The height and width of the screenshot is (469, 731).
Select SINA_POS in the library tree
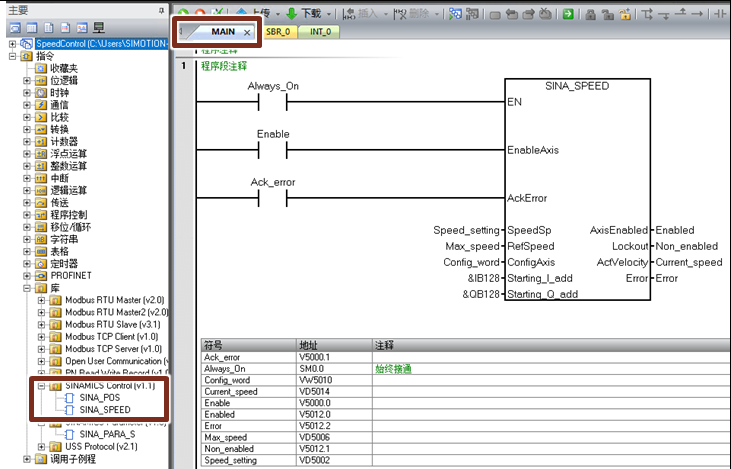[x=99, y=397]
